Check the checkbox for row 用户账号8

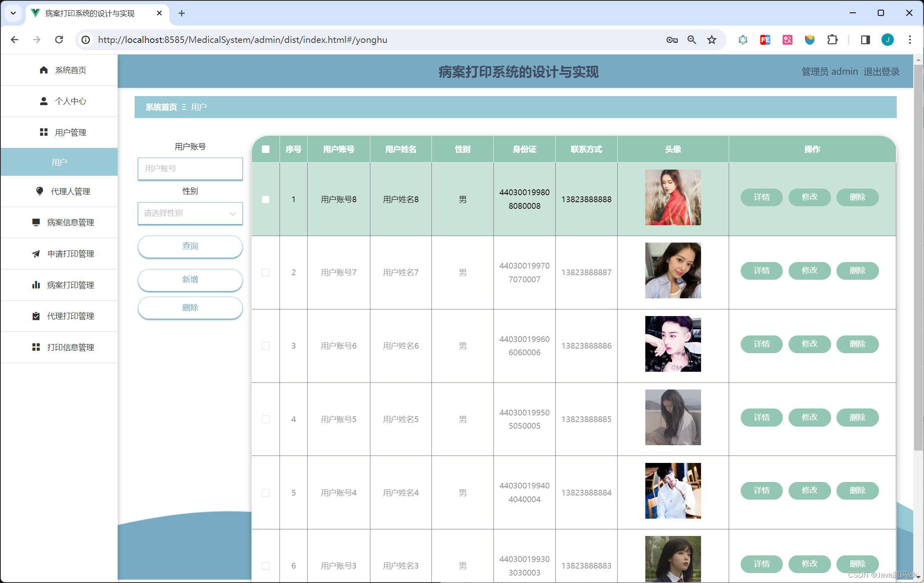(265, 199)
